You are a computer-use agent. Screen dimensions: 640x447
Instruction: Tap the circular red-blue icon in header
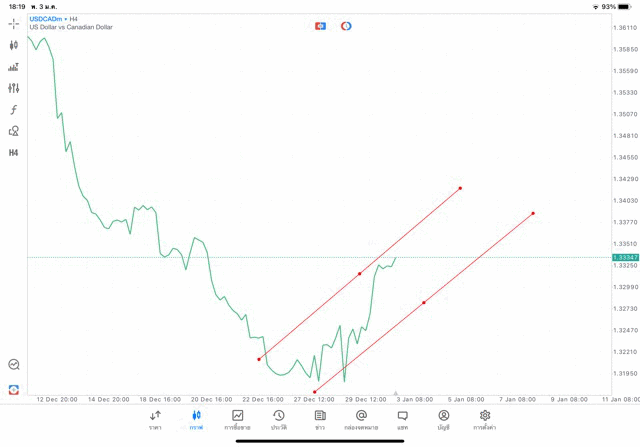pyautogui.click(x=346, y=25)
